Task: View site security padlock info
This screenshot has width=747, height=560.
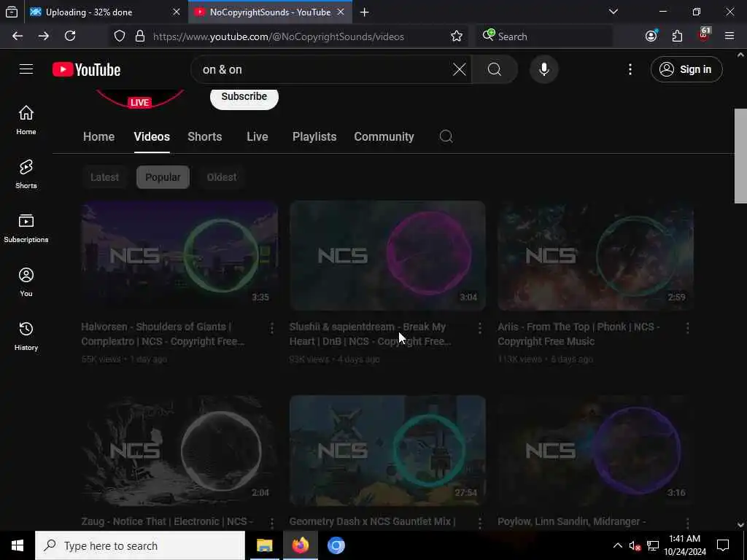Action: 140,36
